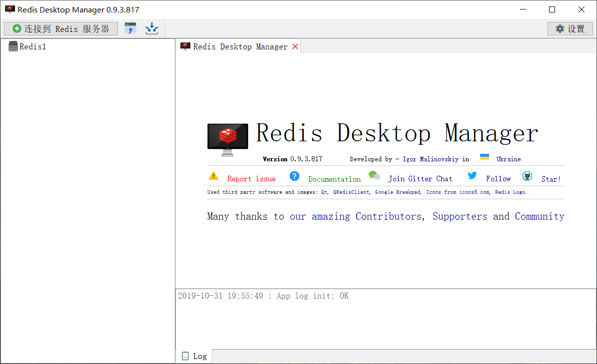Click the app icon in title bar
Image resolution: width=597 pixels, height=364 pixels.
click(x=10, y=9)
